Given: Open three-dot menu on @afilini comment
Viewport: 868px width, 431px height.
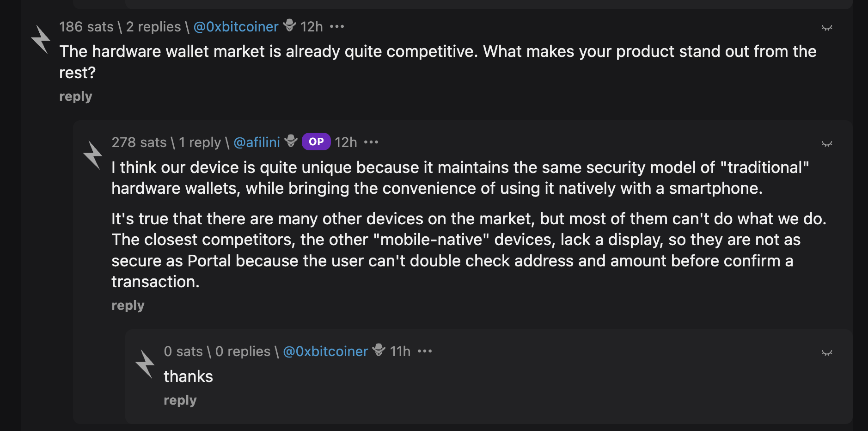Looking at the screenshot, I should (x=371, y=142).
